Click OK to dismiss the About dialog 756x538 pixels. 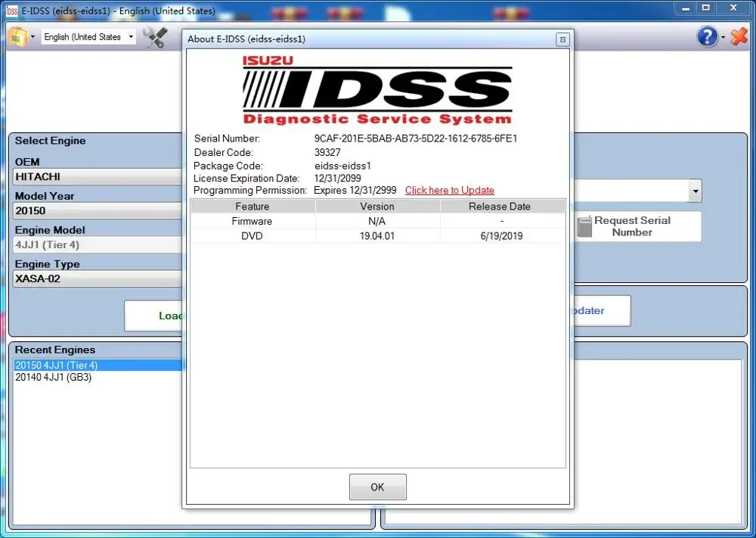coord(377,487)
